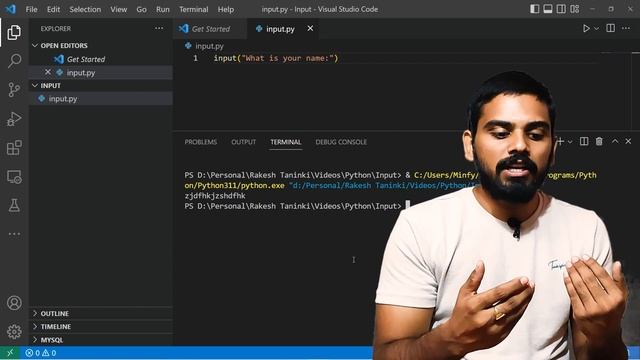Click input.py in the editor breadcrumb

[209, 46]
